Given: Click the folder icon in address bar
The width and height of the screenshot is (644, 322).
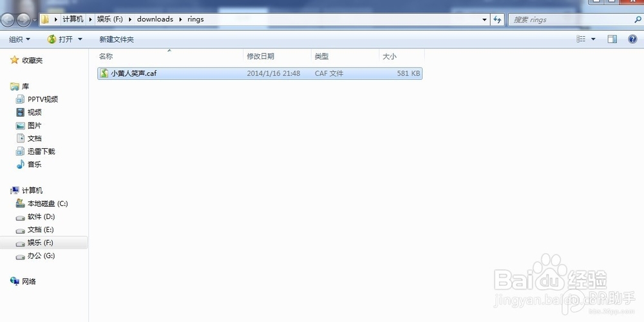Looking at the screenshot, I should click(x=45, y=19).
